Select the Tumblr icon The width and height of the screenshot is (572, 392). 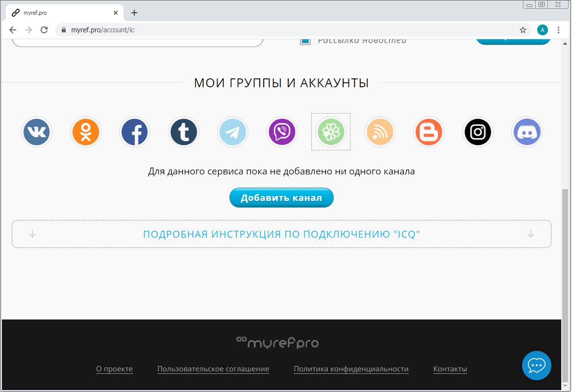(x=184, y=132)
